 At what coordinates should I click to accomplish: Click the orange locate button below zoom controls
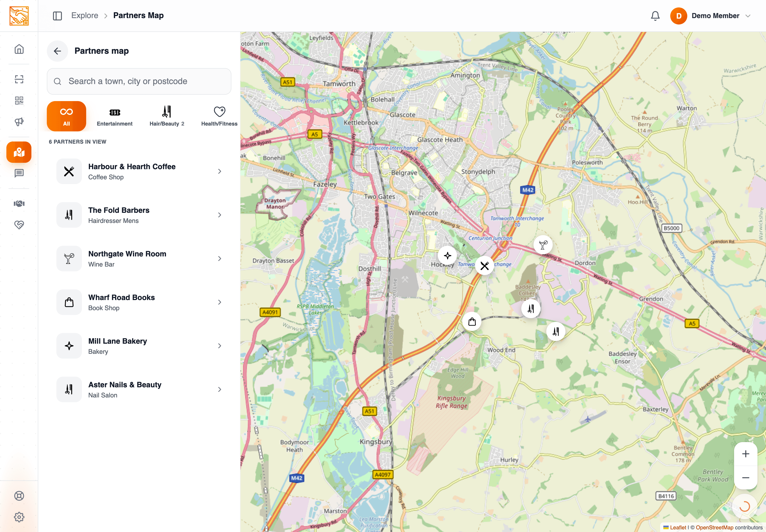(744, 507)
